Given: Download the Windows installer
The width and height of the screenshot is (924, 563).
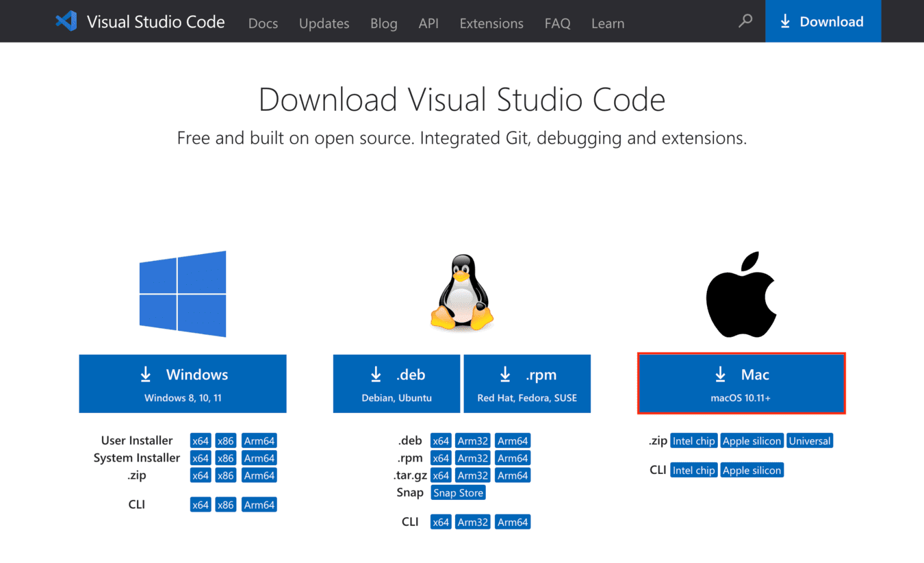Looking at the screenshot, I should 183,384.
